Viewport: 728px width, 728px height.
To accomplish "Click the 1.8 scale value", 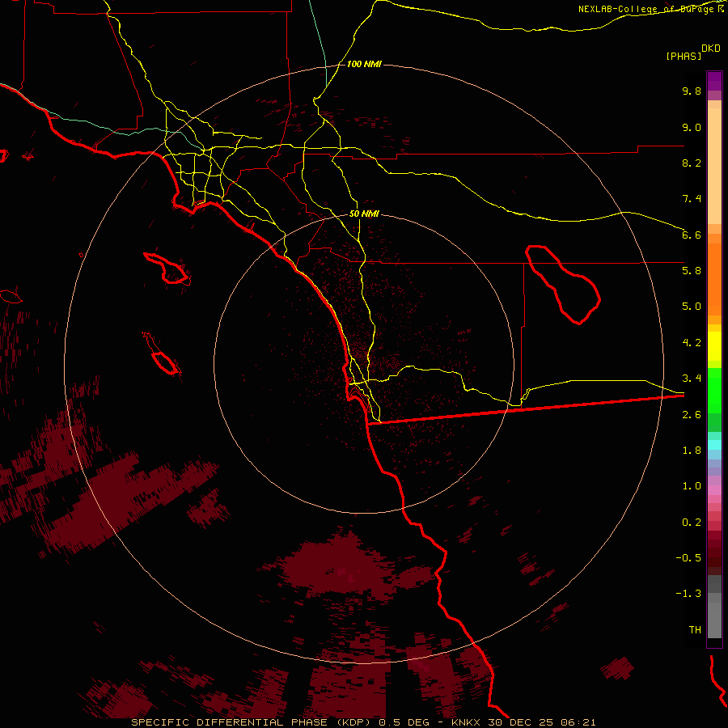I will coord(692,451).
